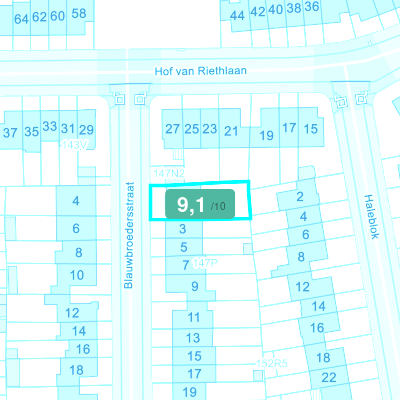Click parcel label 143V
Image resolution: width=400 pixels, height=400 pixels.
pyautogui.click(x=75, y=145)
